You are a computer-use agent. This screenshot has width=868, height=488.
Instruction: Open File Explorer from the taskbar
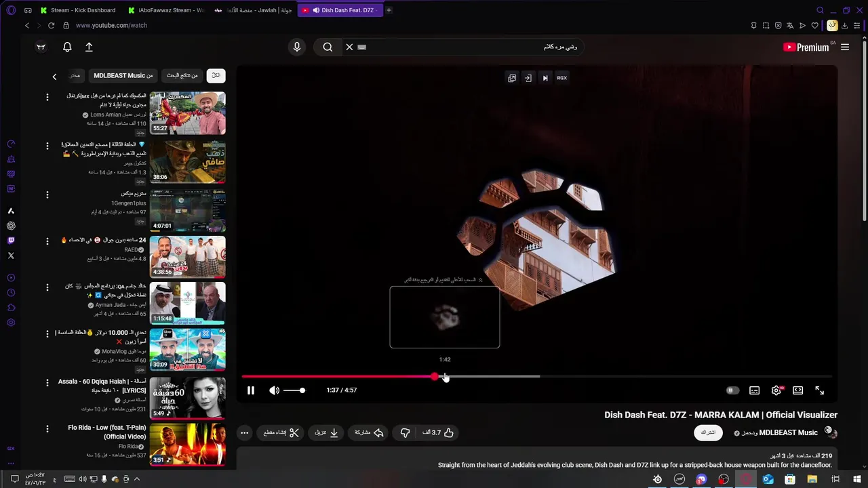tap(812, 479)
